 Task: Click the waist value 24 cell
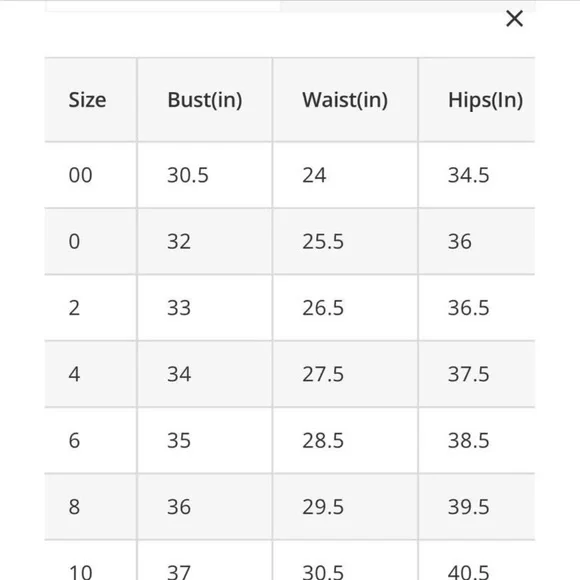click(x=345, y=175)
